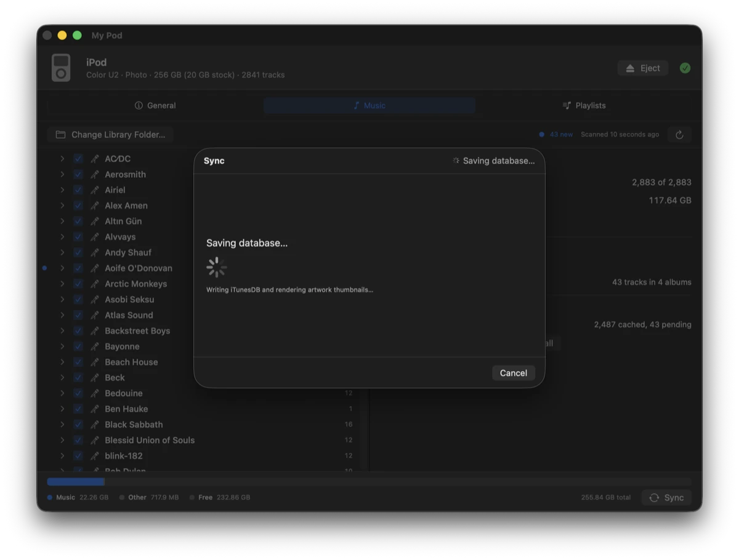Click the artist icon beside Airiel
Image resolution: width=739 pixels, height=560 pixels.
(x=95, y=190)
